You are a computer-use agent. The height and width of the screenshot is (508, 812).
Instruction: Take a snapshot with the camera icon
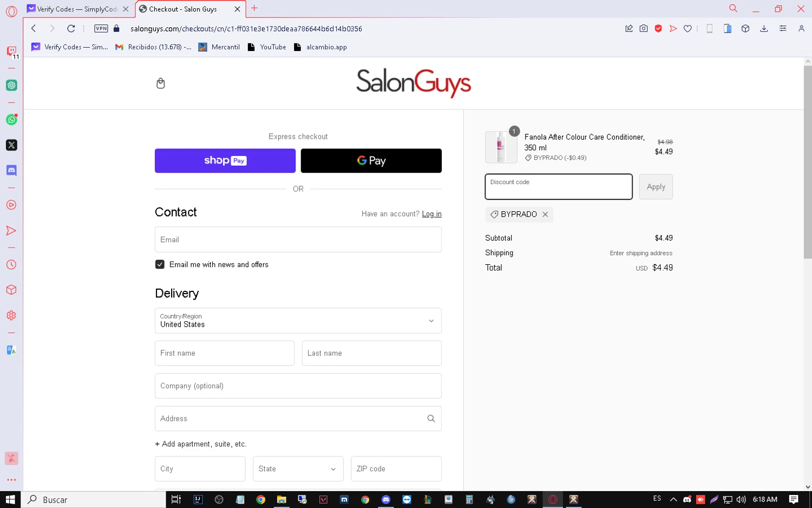coord(644,29)
